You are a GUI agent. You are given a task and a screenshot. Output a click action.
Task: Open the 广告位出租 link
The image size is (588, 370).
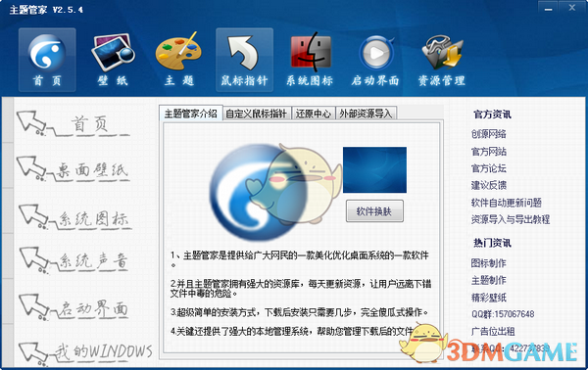(493, 332)
